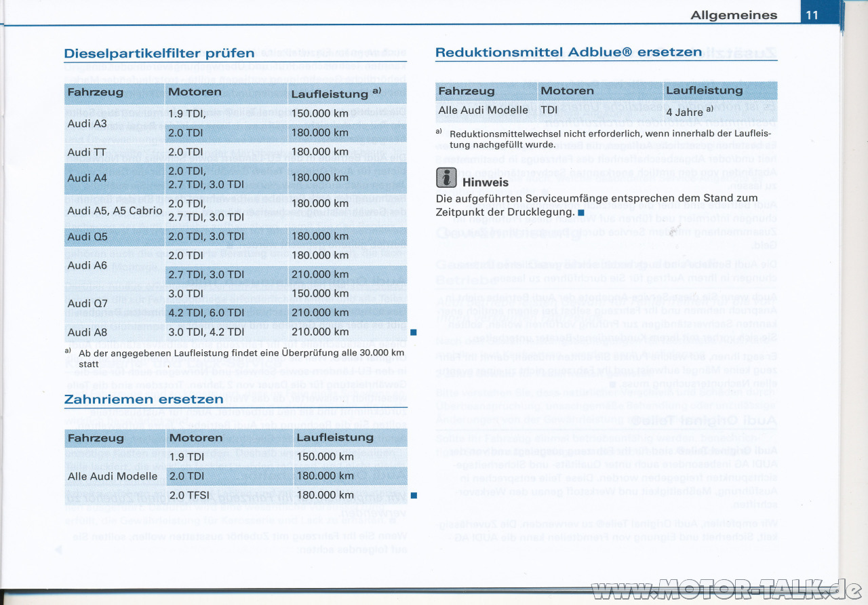Click "Fahrzeug" header in Dieselpartikelfilter table
This screenshot has width=868, height=605.
(96, 92)
